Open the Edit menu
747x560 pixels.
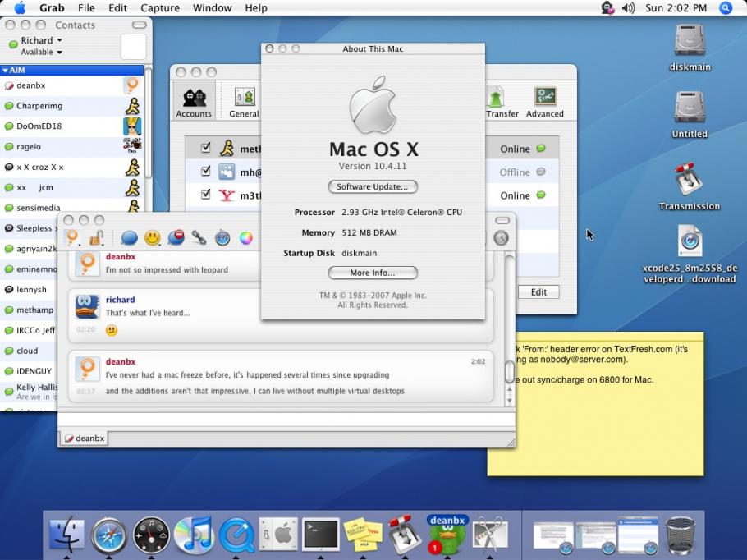point(117,8)
